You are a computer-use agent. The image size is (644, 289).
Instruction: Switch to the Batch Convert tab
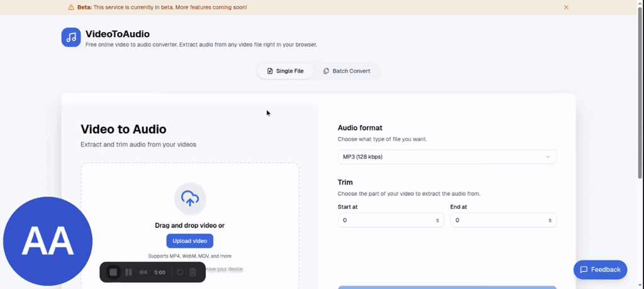347,71
